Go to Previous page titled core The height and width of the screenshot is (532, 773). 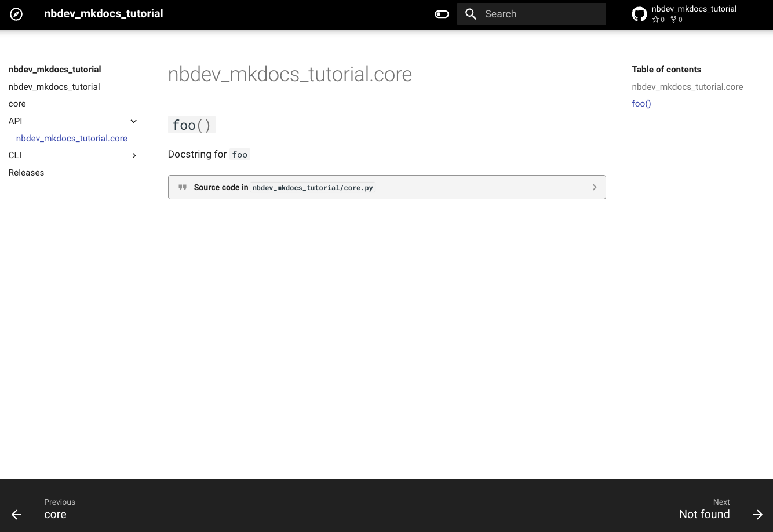click(56, 514)
